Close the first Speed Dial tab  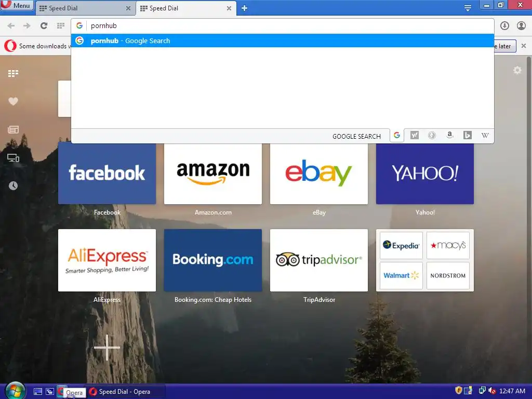(x=128, y=8)
